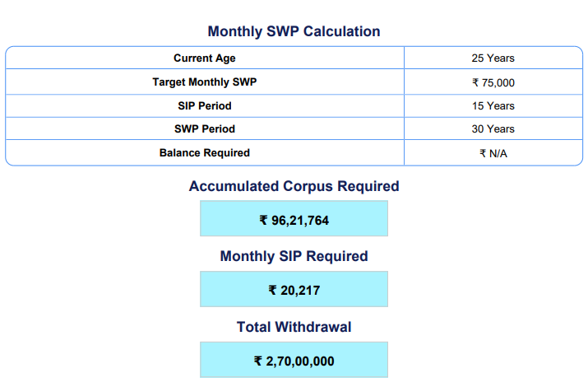Select the Current Age label cell

pos(204,58)
